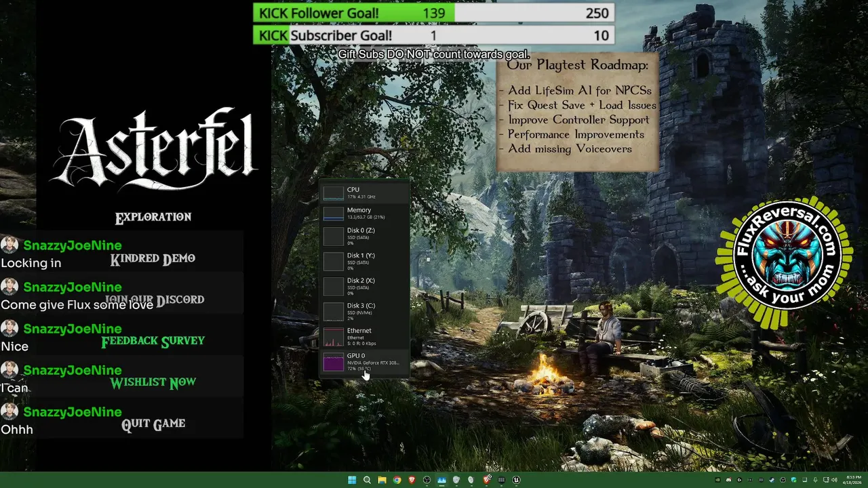
Task: Open the Windows Start menu
Action: click(x=352, y=480)
